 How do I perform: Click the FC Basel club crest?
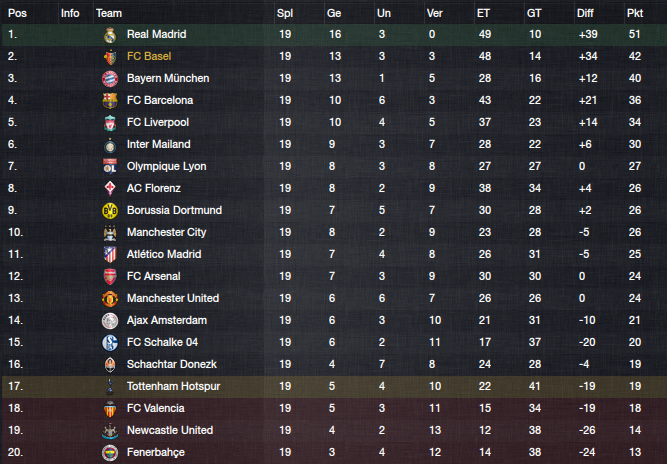click(x=110, y=57)
